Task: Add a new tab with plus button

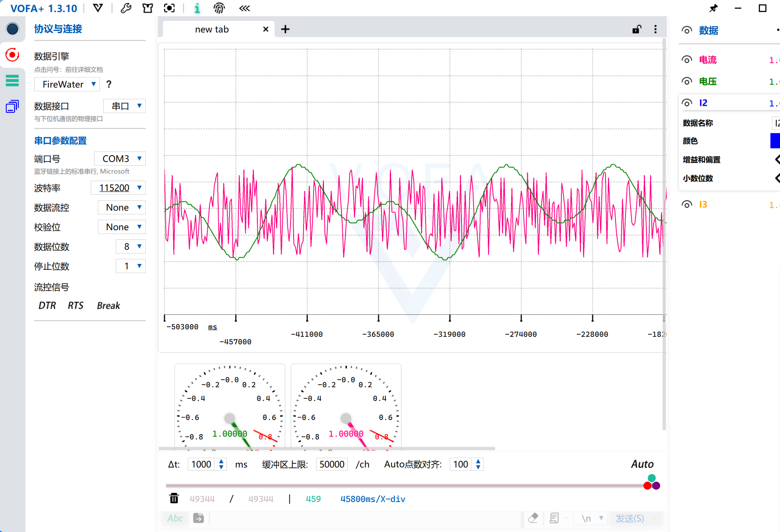Action: (x=285, y=29)
